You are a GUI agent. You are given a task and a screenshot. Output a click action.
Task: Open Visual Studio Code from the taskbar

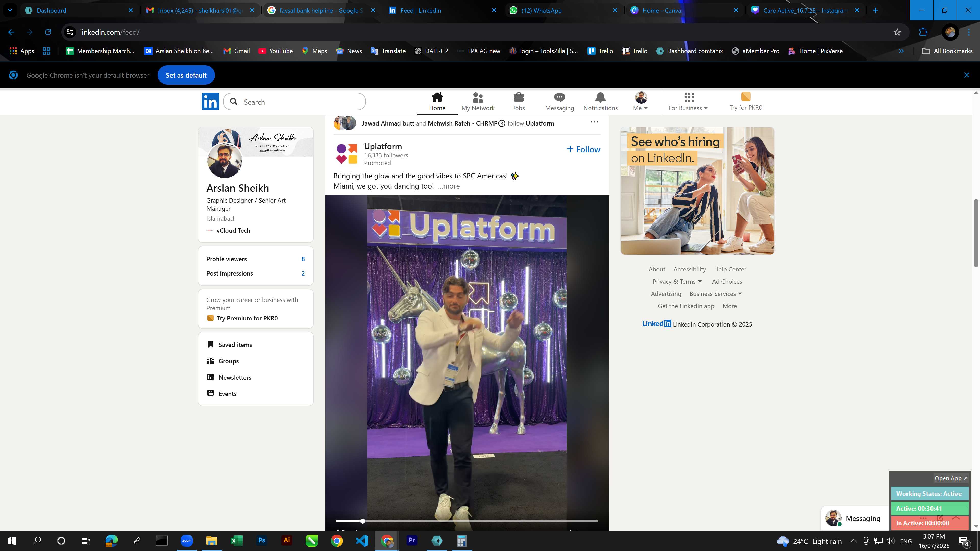(x=362, y=540)
